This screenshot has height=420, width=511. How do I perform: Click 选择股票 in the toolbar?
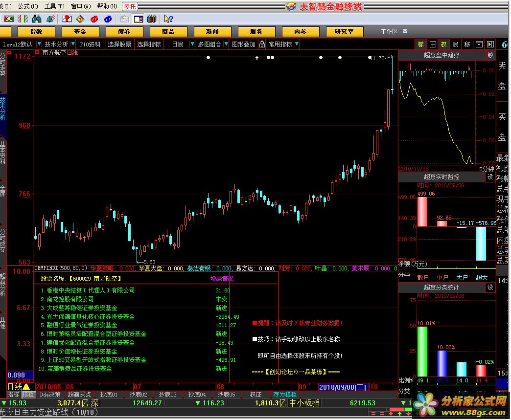119,44
